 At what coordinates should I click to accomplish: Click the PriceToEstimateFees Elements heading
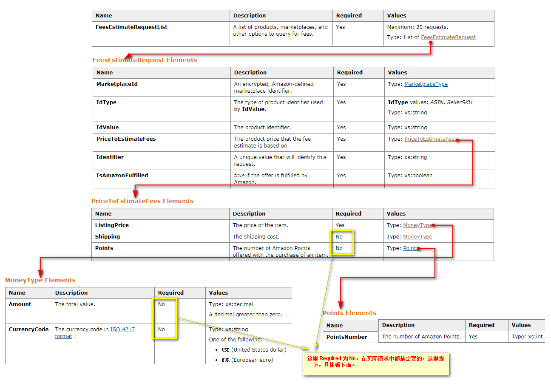point(142,201)
